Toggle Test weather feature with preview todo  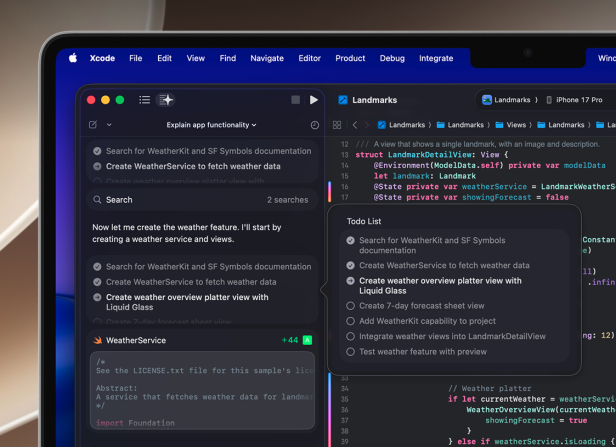coord(350,352)
